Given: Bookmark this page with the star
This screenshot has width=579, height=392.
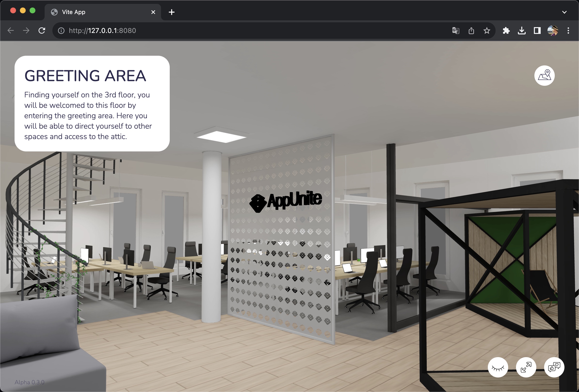Looking at the screenshot, I should pyautogui.click(x=487, y=31).
